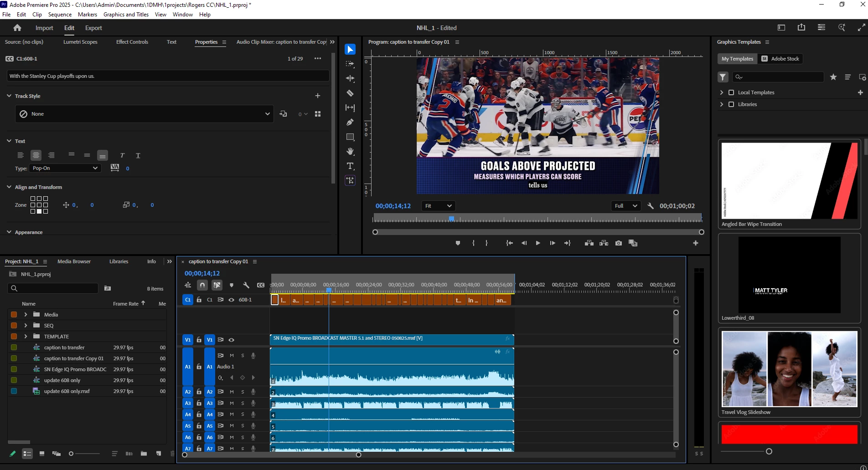Select the Pen tool
This screenshot has width=868, height=470.
pyautogui.click(x=350, y=122)
